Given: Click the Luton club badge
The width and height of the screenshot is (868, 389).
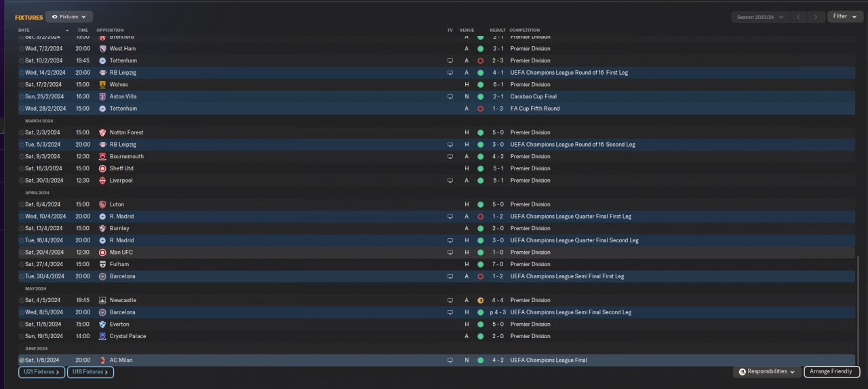Looking at the screenshot, I should [102, 204].
